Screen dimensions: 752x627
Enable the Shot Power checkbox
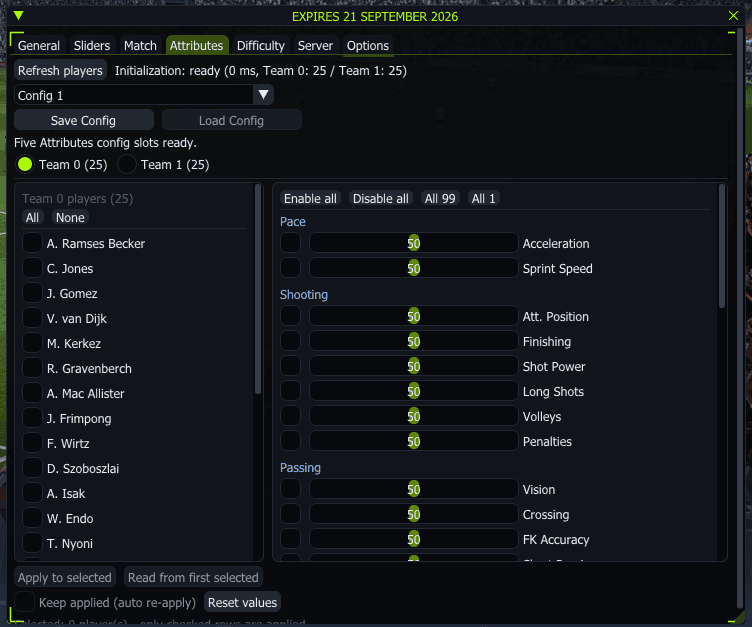(291, 366)
